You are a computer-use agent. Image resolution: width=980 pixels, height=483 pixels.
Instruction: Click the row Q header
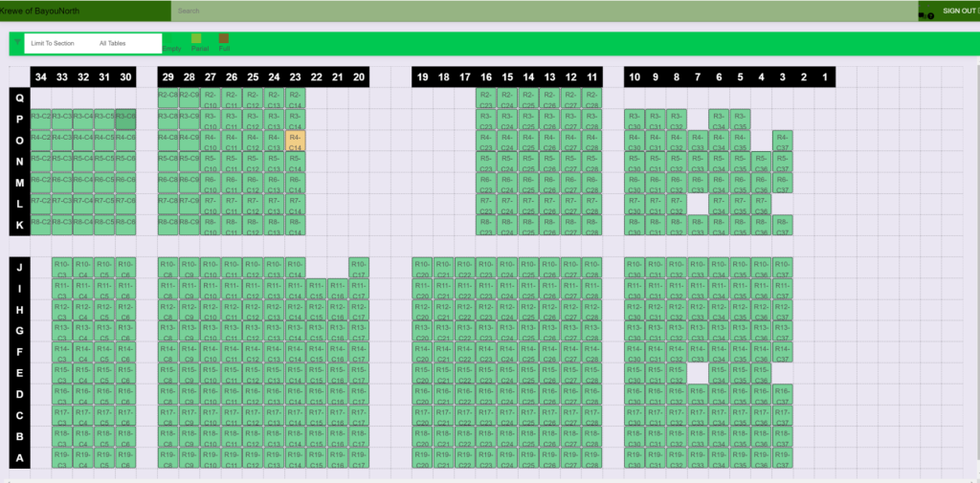click(x=19, y=99)
